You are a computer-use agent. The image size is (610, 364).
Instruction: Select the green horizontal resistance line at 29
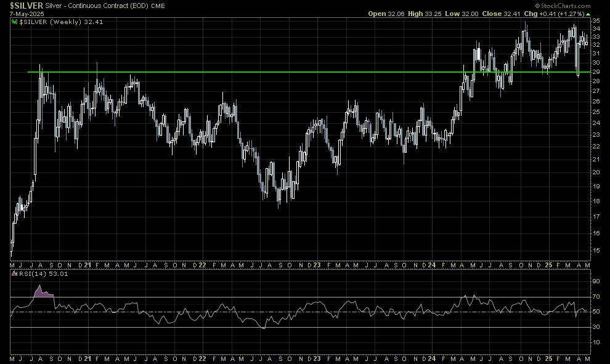[x=246, y=72]
